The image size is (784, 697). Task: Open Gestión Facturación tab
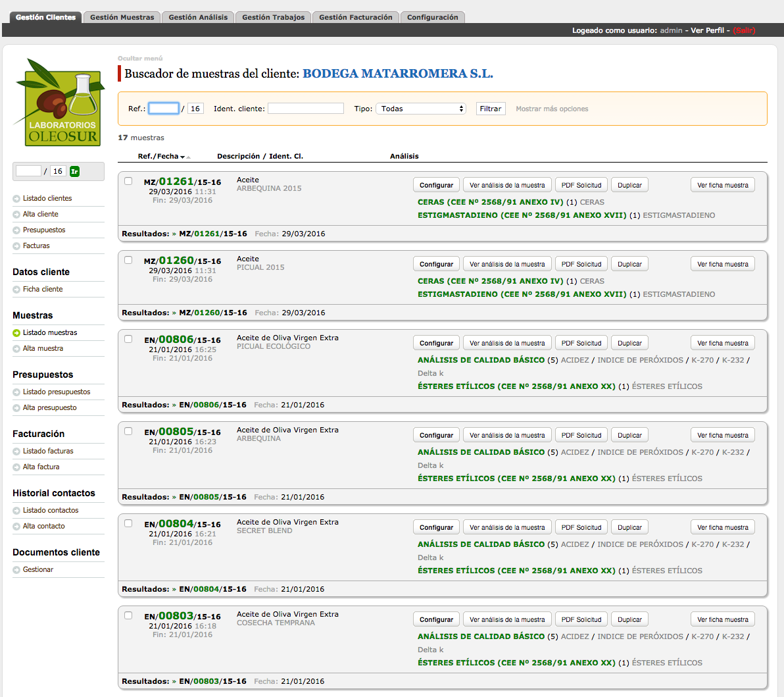(356, 17)
